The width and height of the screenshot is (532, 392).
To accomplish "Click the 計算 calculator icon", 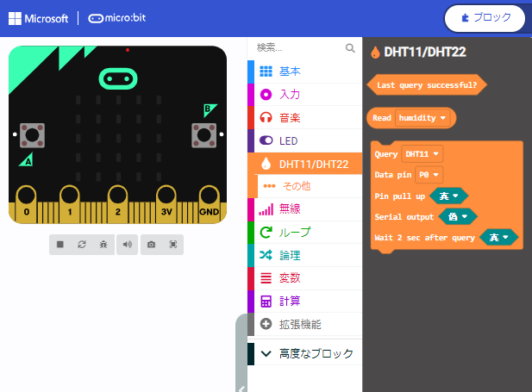I will tap(266, 302).
